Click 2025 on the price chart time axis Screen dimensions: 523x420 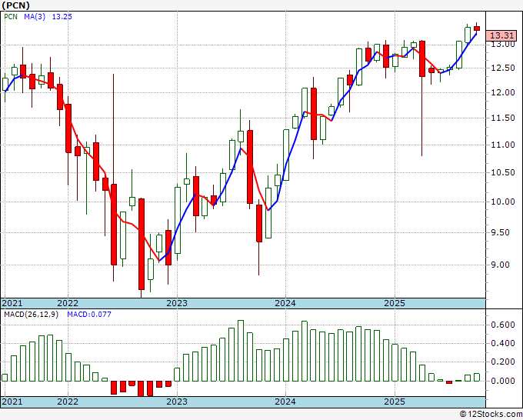395,303
